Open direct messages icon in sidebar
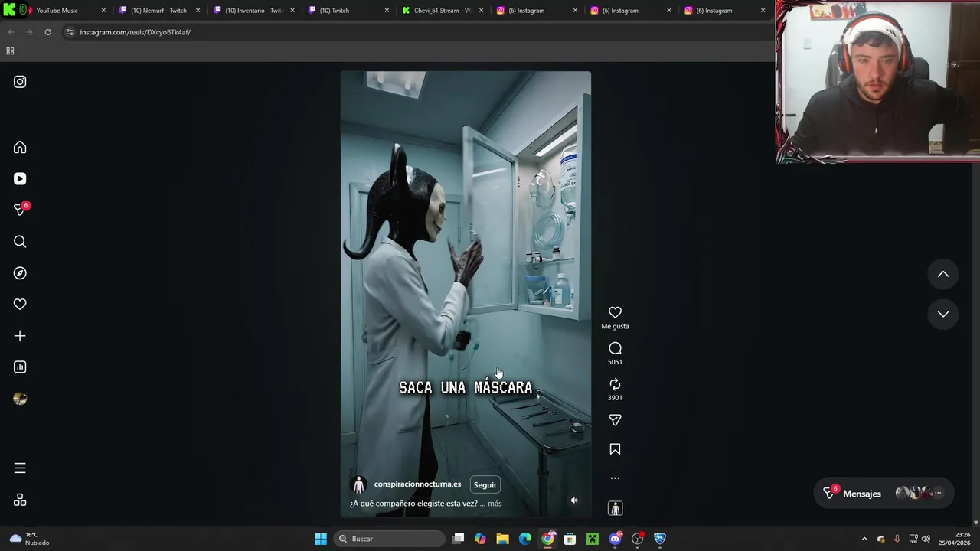Viewport: 980px width, 551px height. [20, 210]
